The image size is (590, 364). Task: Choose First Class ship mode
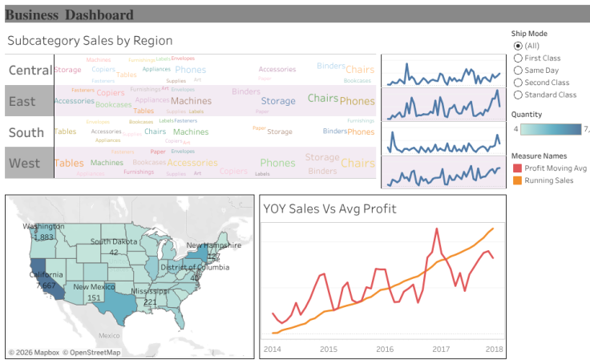(x=517, y=58)
